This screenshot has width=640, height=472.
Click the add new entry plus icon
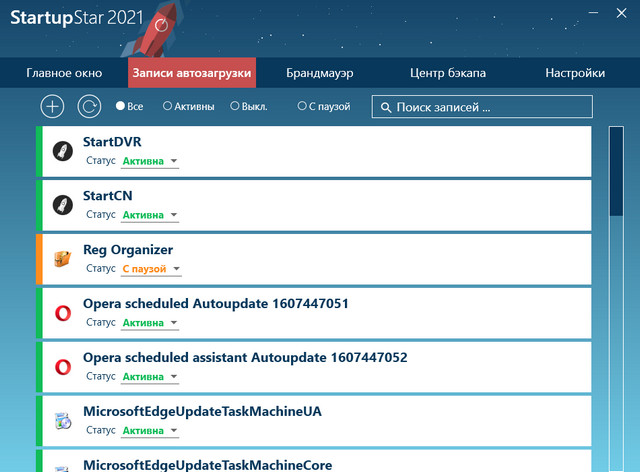[52, 106]
